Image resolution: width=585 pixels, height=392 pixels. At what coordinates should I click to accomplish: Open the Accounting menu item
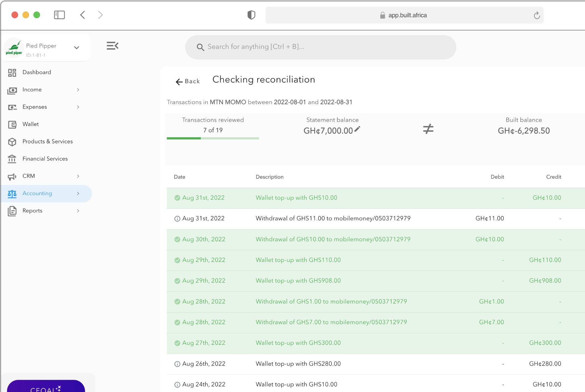[37, 194]
